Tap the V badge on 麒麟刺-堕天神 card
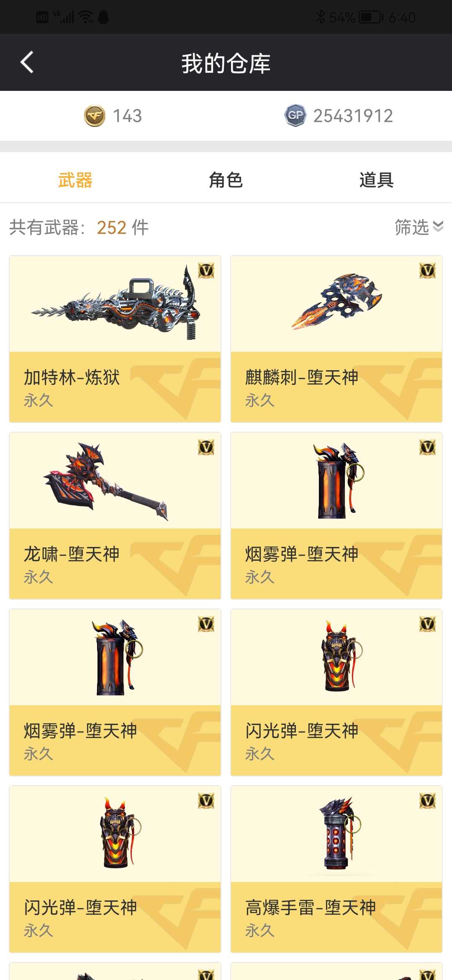 click(427, 271)
